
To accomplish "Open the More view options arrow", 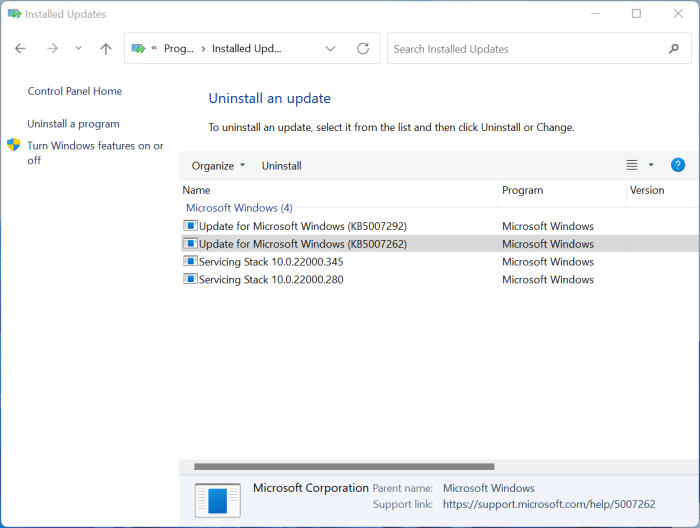I will (x=651, y=165).
